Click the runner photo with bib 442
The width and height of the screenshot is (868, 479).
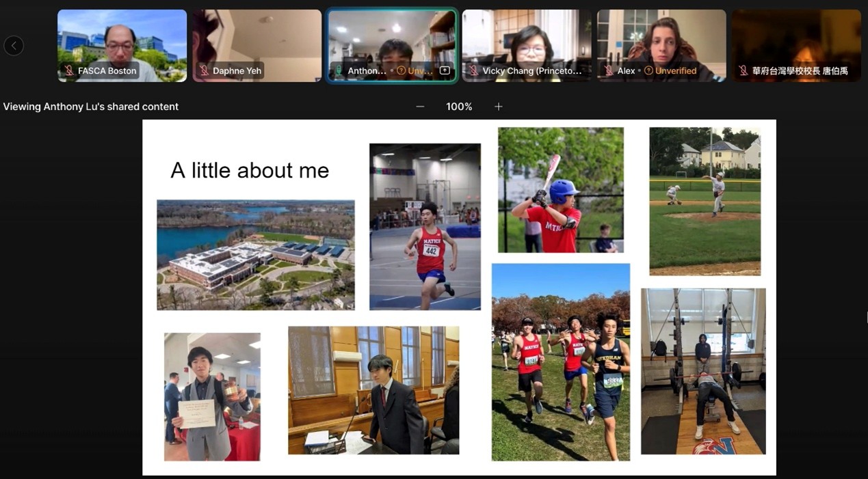click(x=425, y=227)
